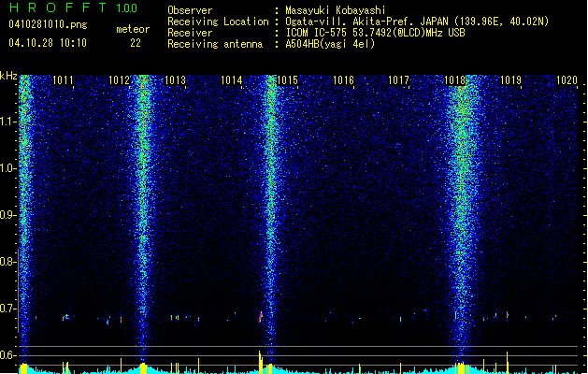Click the 1014 time axis marker
588x374 pixels.
[x=232, y=80]
